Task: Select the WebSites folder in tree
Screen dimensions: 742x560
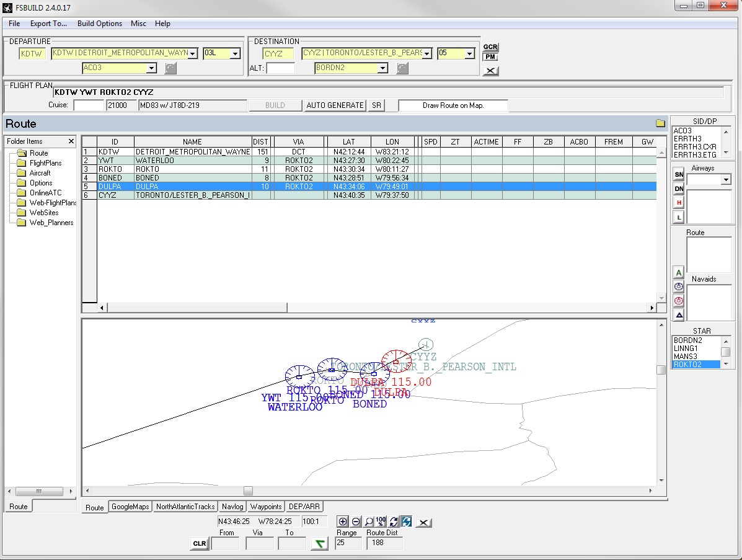Action: click(44, 213)
